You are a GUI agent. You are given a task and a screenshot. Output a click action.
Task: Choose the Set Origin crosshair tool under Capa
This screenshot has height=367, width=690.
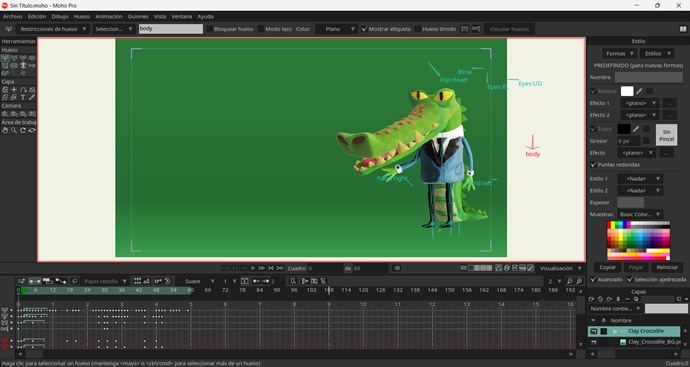(14, 89)
